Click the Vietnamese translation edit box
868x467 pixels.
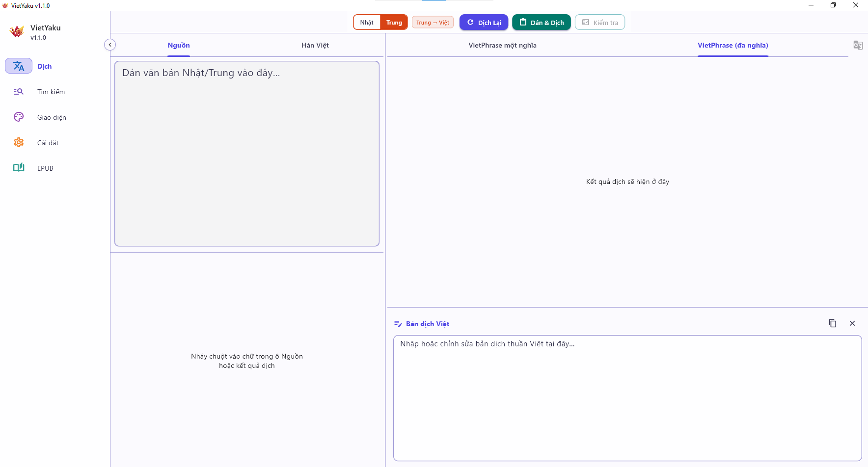[627, 398]
